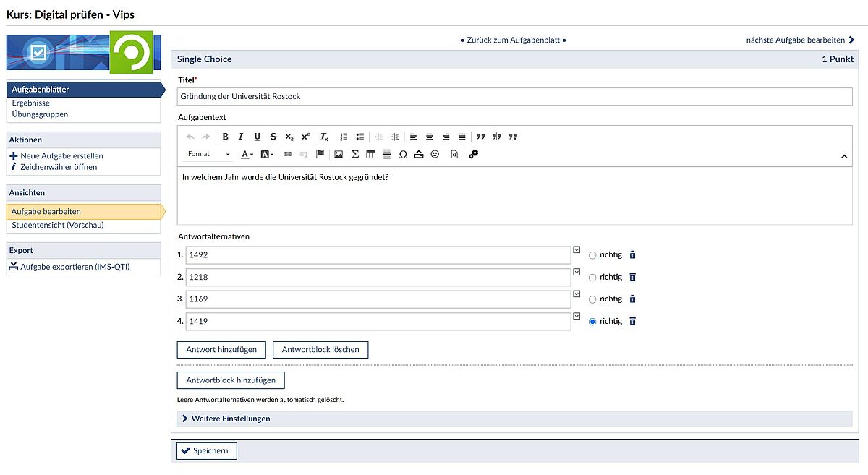Click Antwort hinzufügen button
This screenshot has height=475, width=868.
221,349
